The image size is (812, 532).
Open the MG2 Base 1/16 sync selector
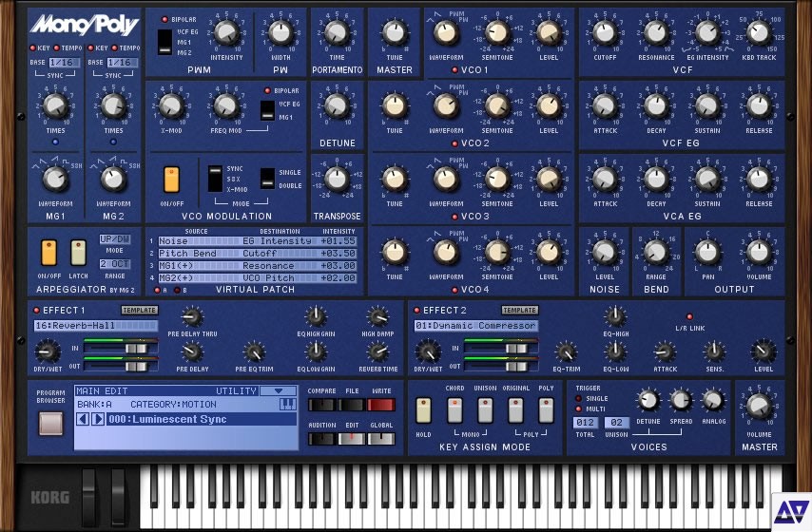123,62
